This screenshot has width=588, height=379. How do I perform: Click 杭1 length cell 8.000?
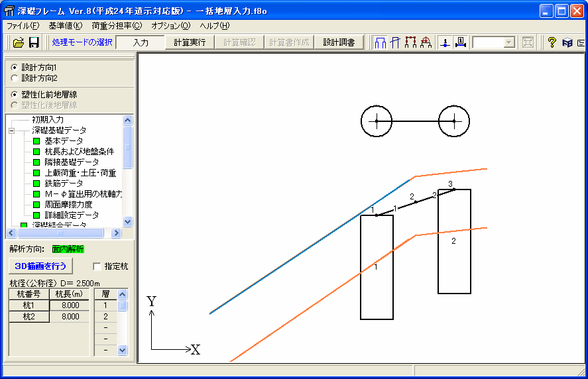coord(70,305)
